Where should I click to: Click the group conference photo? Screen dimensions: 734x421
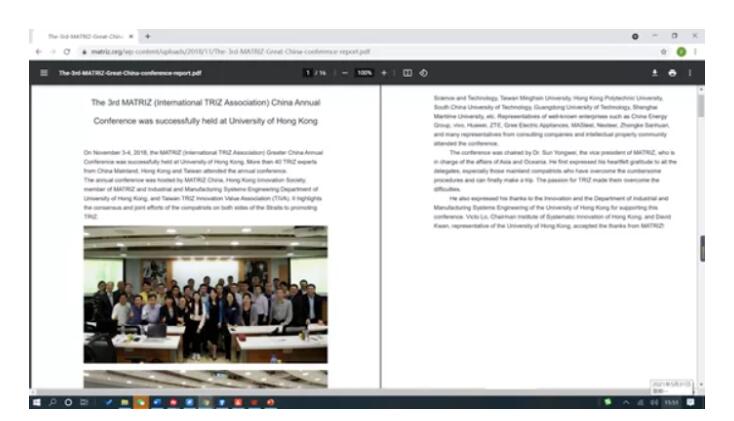click(205, 294)
